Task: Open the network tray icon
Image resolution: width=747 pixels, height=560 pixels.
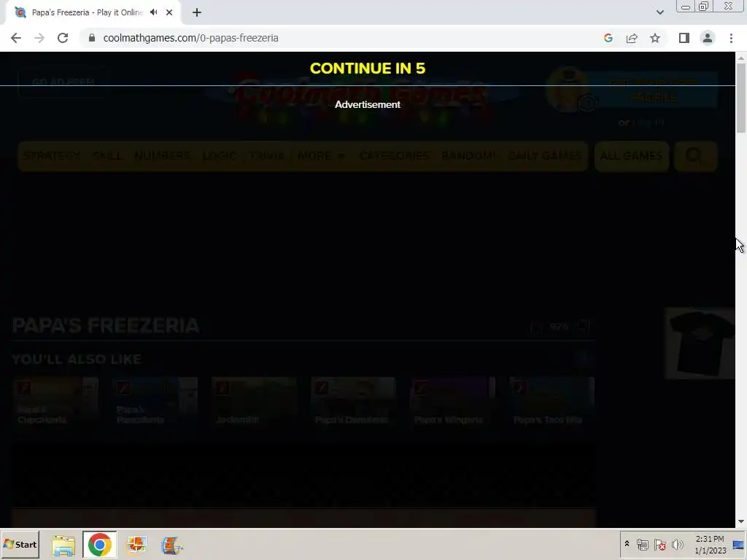Action: click(642, 544)
